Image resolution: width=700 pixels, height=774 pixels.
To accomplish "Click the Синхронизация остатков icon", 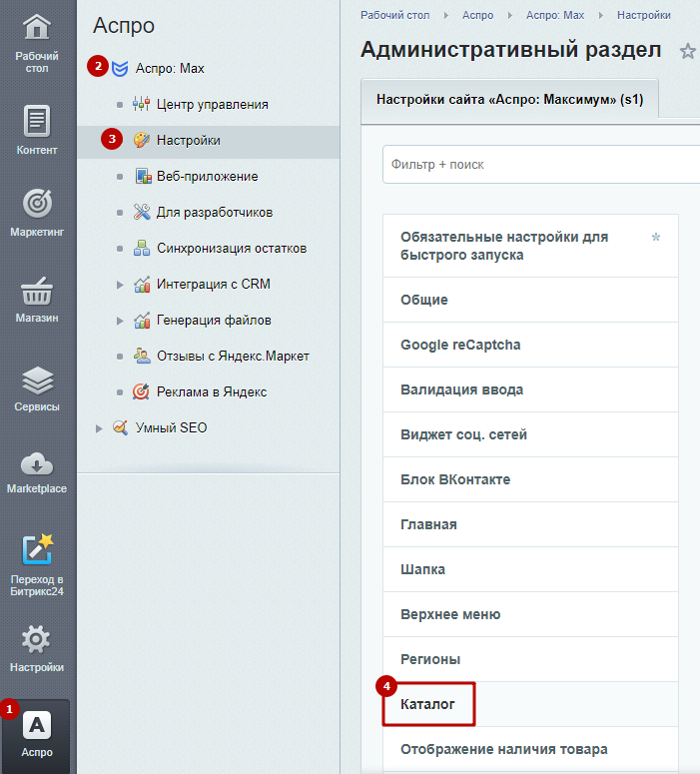I will (142, 248).
